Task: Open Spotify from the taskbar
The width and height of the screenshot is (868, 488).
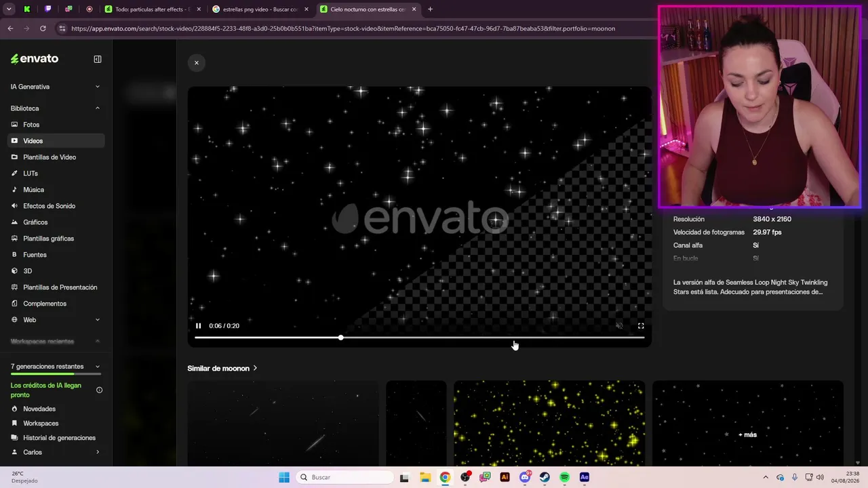Action: pyautogui.click(x=564, y=477)
